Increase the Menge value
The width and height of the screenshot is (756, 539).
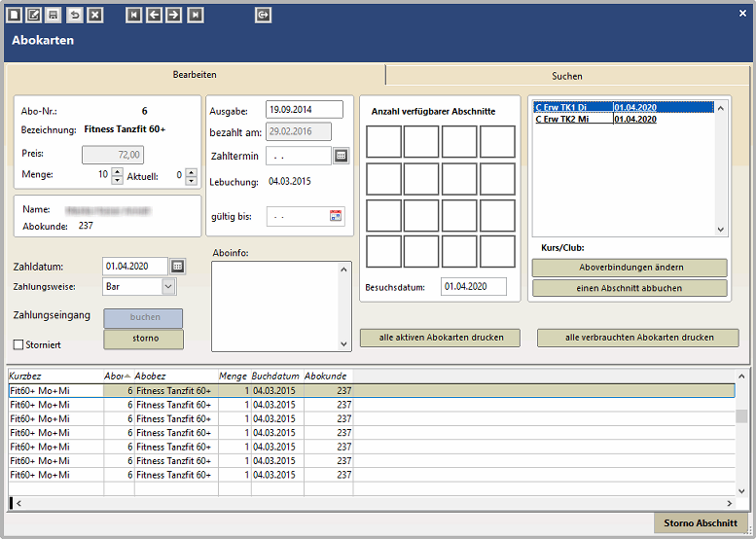(x=117, y=170)
